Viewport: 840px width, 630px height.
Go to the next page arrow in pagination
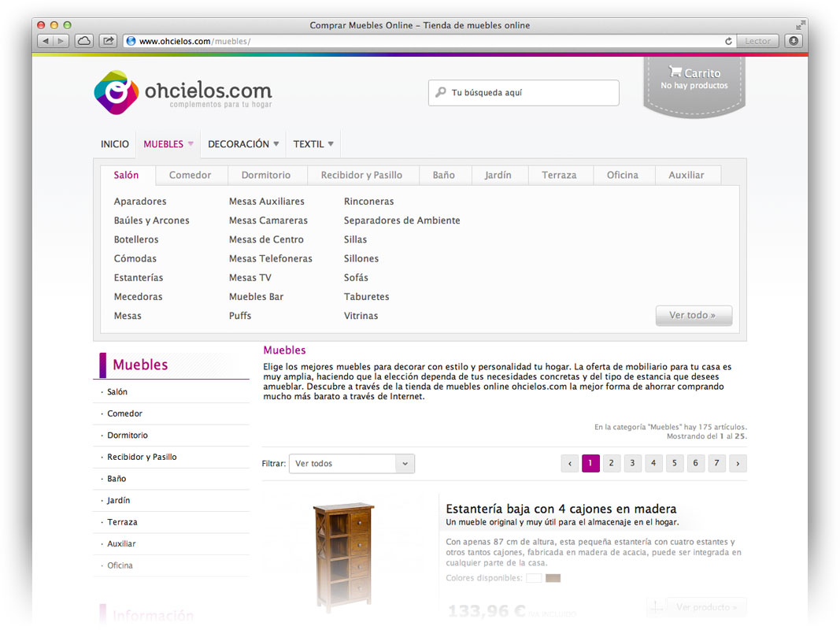click(738, 463)
